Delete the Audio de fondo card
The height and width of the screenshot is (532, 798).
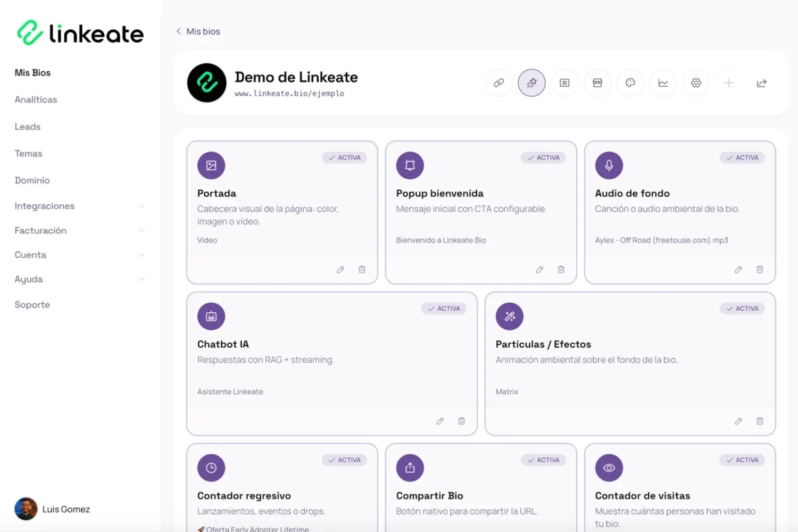[x=760, y=270]
